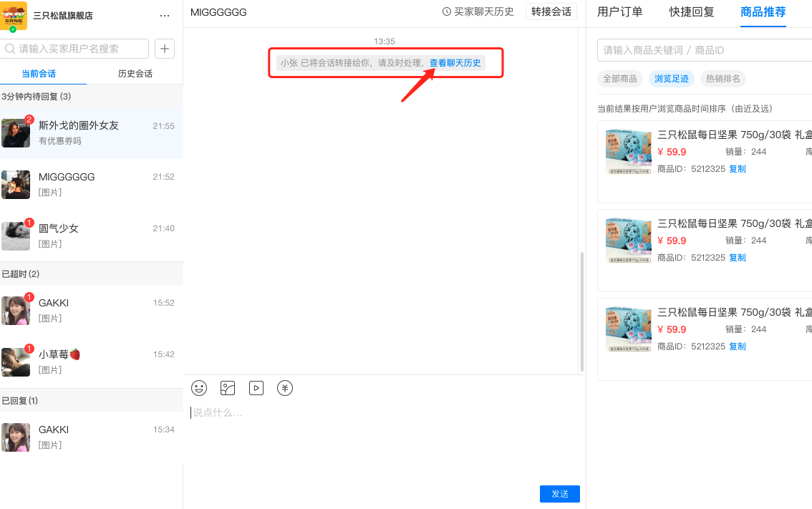Click the yen coupon icon

(285, 388)
